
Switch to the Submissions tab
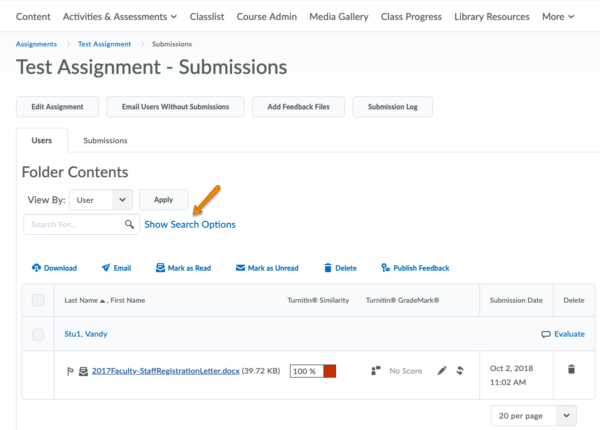tap(105, 141)
